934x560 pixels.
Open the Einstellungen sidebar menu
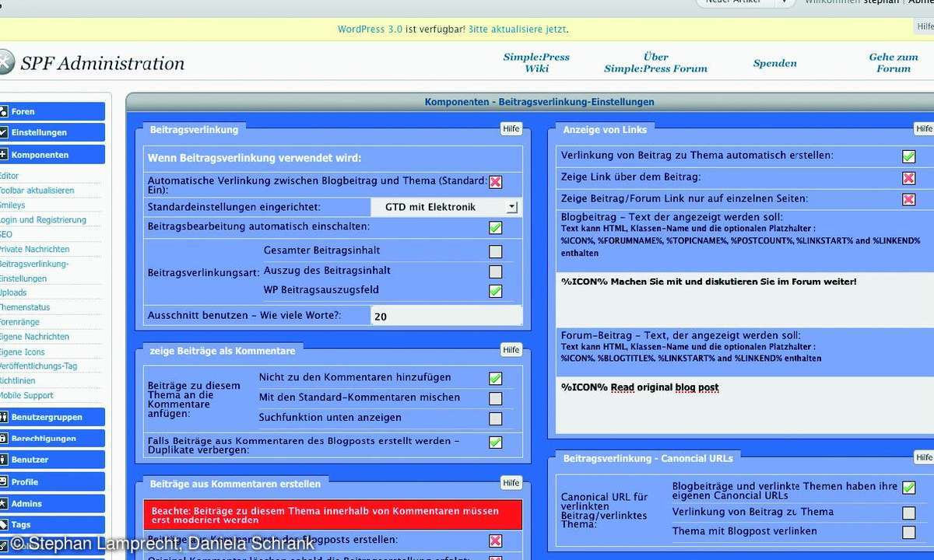tap(52, 132)
